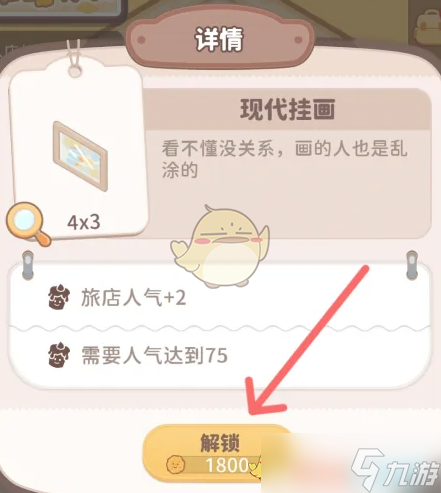Click the right metal binder clip

click(412, 265)
